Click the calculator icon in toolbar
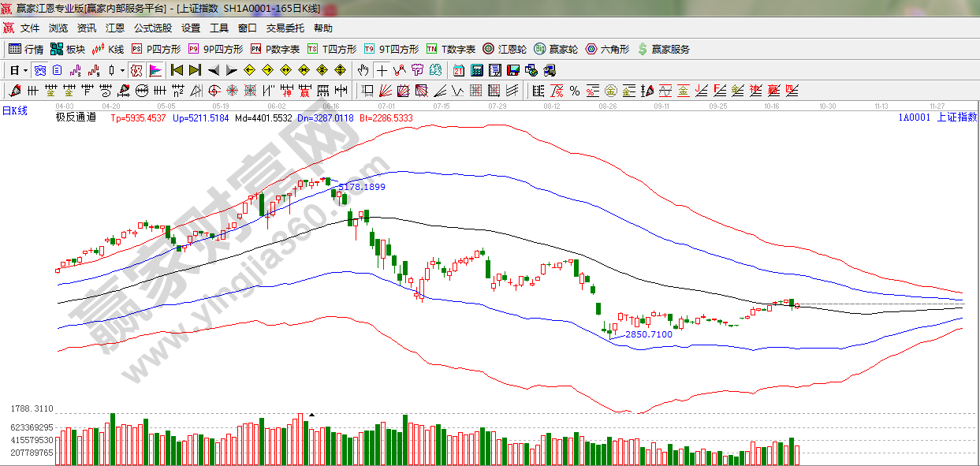Screen dimensions: 980x466 [476, 70]
